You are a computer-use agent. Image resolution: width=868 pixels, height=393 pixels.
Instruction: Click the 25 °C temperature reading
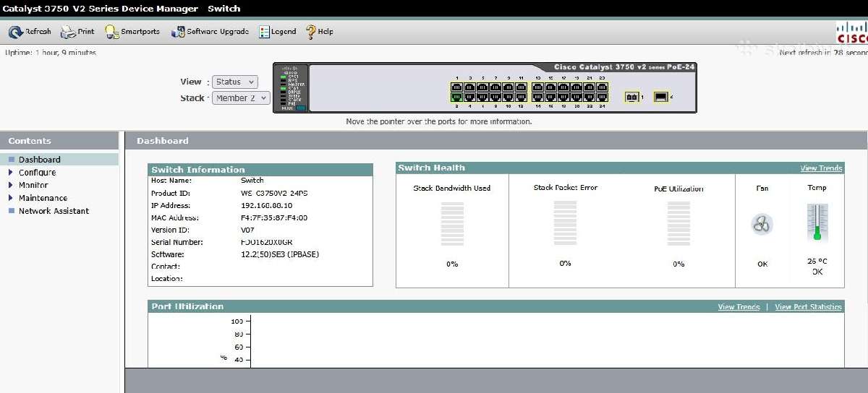point(817,262)
